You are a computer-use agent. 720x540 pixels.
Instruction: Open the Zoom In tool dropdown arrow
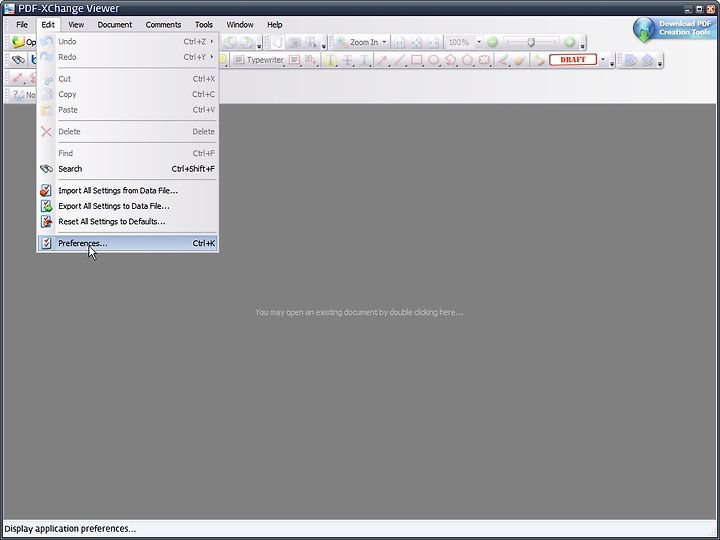[384, 42]
